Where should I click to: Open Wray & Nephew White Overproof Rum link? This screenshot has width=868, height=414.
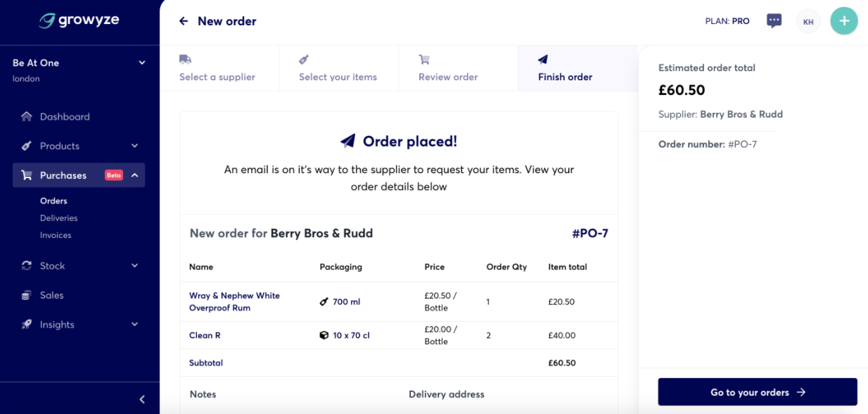[234, 301]
